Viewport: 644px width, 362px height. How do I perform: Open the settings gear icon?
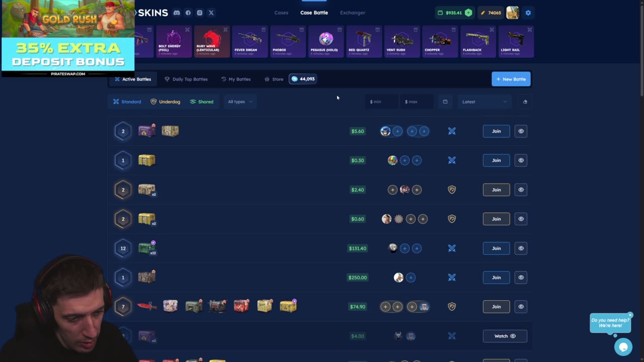pos(528,13)
